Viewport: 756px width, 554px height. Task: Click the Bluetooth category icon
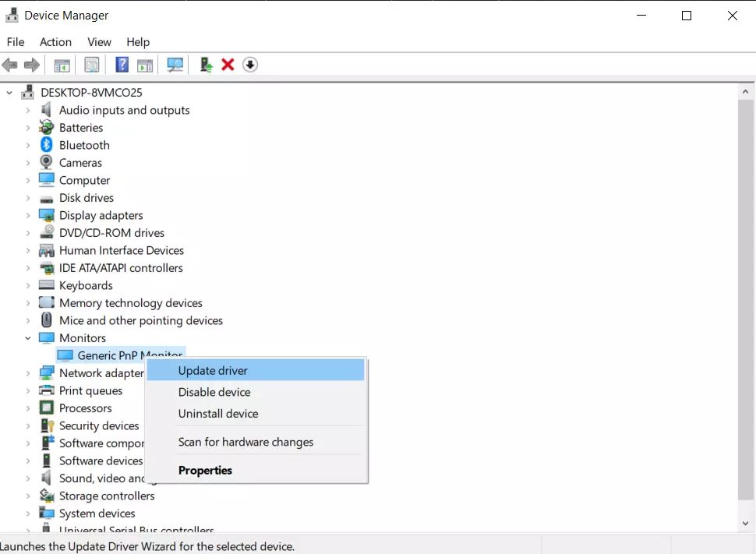[x=46, y=145]
